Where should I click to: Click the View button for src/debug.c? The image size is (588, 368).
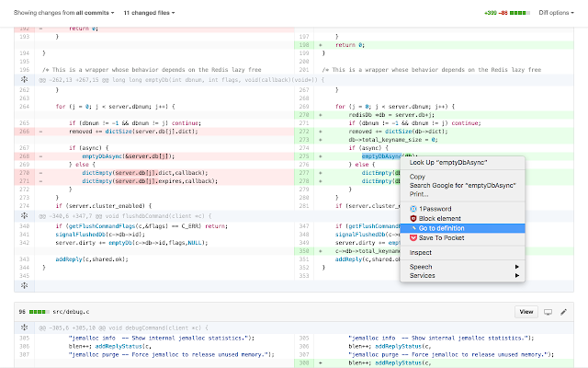[x=526, y=312]
